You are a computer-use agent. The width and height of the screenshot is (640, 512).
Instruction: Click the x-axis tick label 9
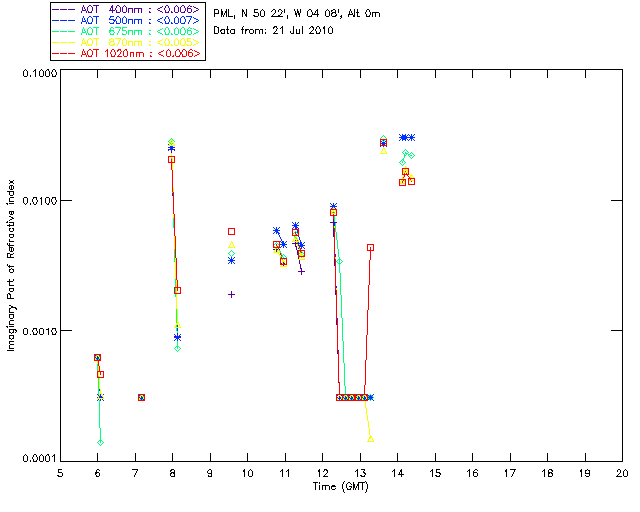(210, 473)
